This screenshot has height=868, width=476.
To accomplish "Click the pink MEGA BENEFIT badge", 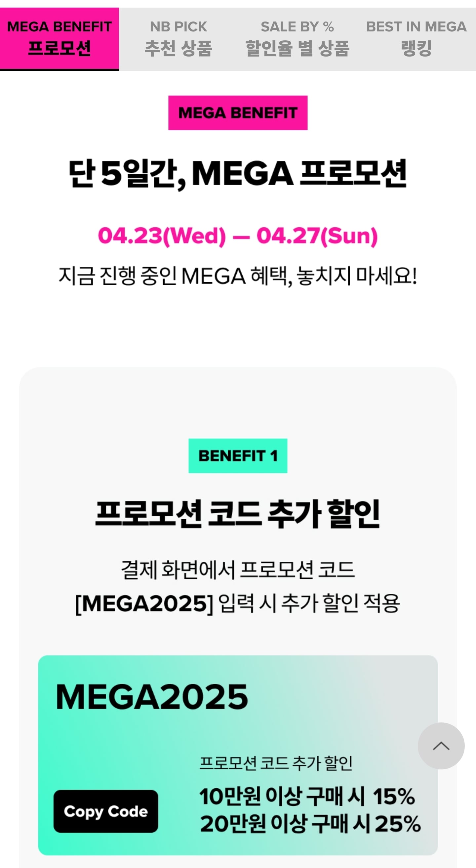I will click(238, 113).
